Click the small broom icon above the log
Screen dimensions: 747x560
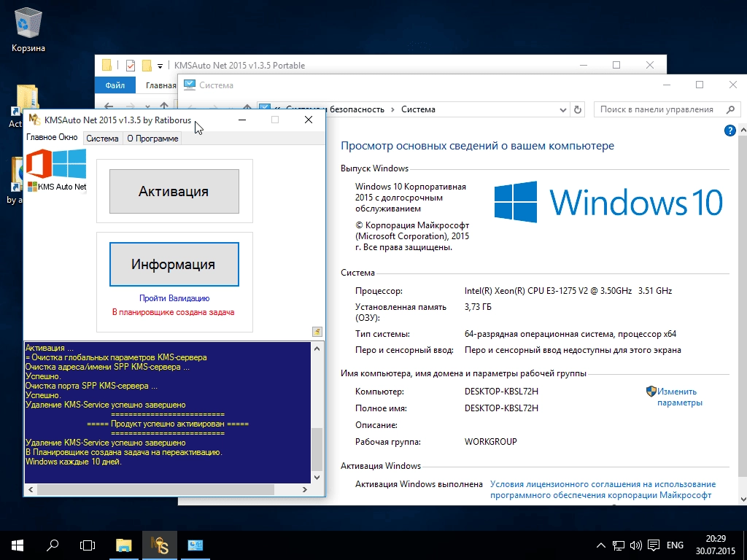(317, 332)
